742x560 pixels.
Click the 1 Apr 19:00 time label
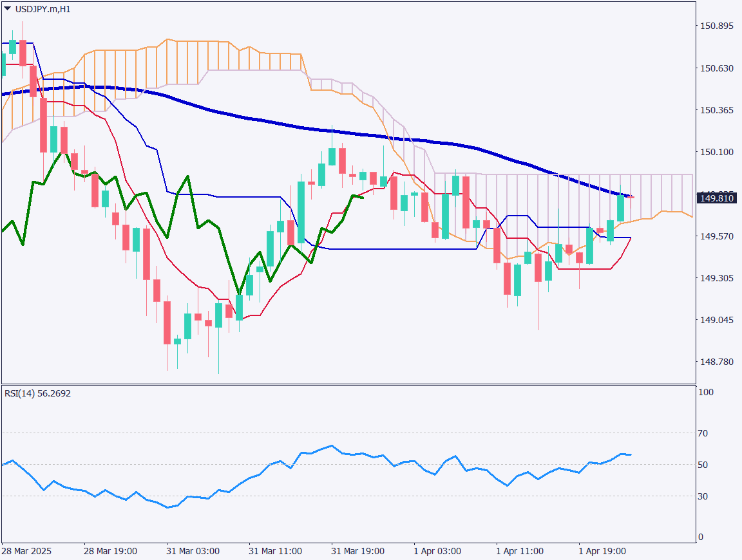(x=602, y=552)
